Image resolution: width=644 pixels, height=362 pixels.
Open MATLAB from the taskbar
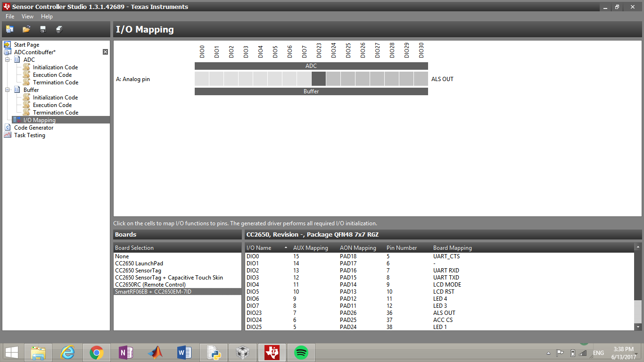(x=155, y=353)
